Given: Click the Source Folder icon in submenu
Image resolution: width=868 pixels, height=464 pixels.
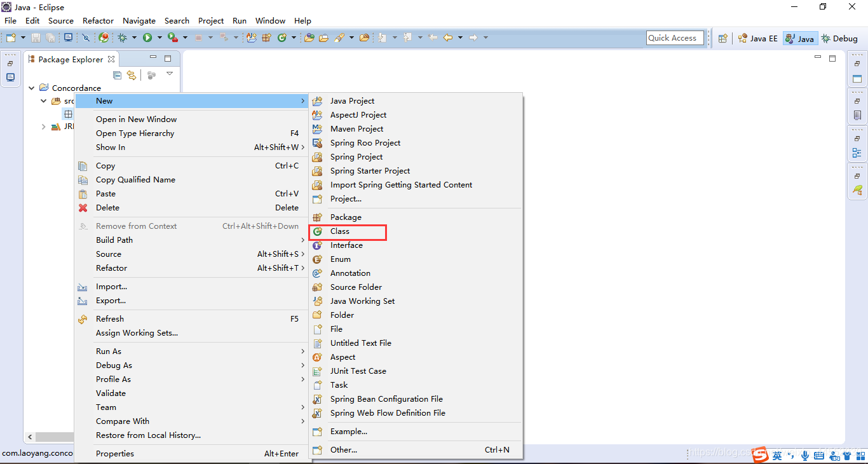Looking at the screenshot, I should (x=318, y=287).
